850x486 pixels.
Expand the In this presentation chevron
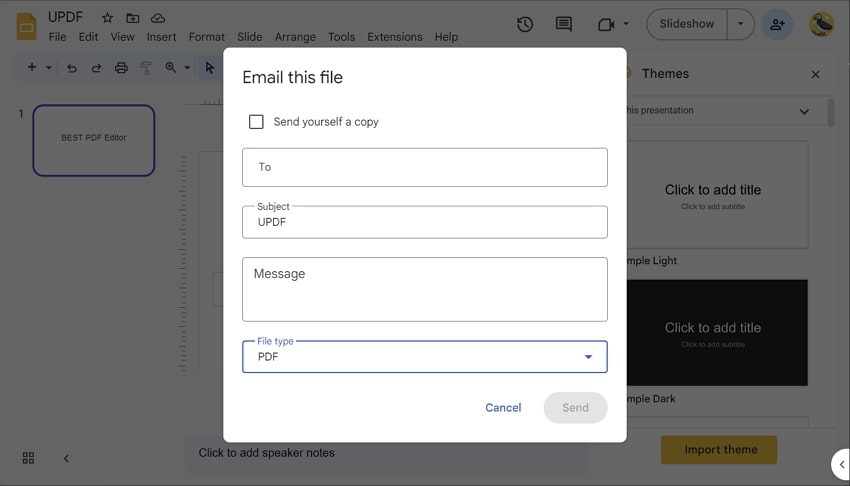pos(804,112)
